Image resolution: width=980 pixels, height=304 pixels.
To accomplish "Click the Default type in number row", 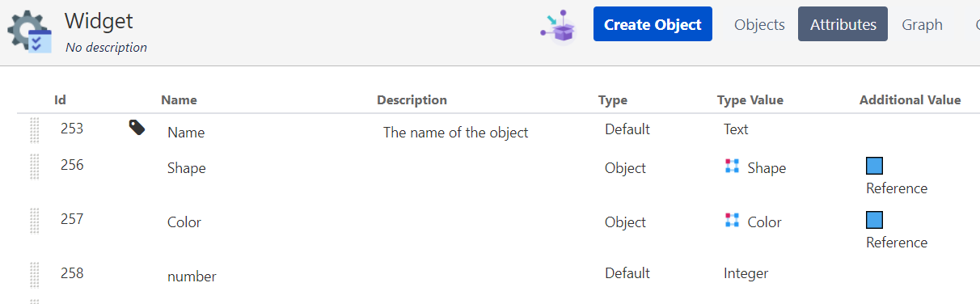I will (627, 273).
